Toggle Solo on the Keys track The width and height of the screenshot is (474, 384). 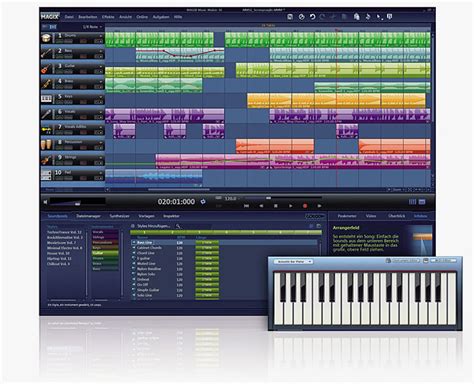click(61, 102)
